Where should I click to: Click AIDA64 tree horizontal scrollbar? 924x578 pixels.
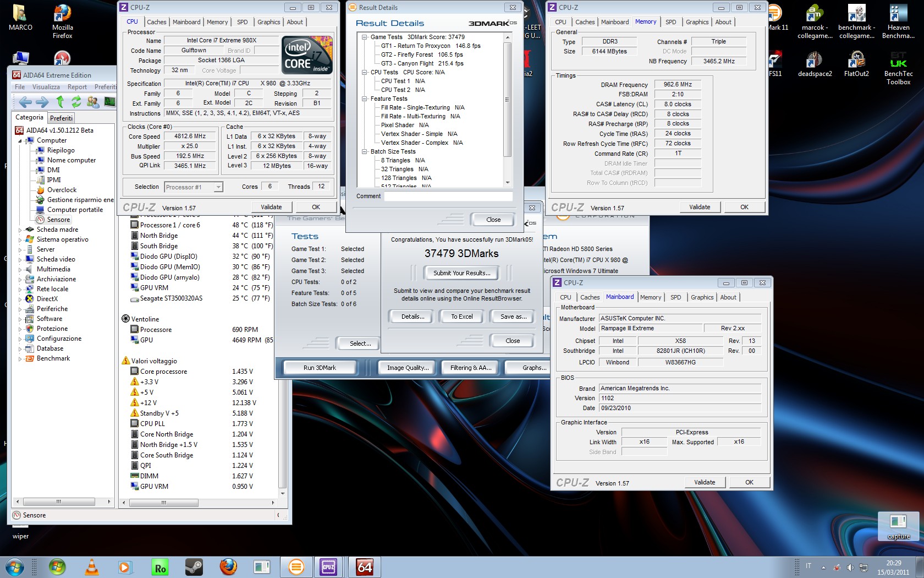[x=63, y=502]
